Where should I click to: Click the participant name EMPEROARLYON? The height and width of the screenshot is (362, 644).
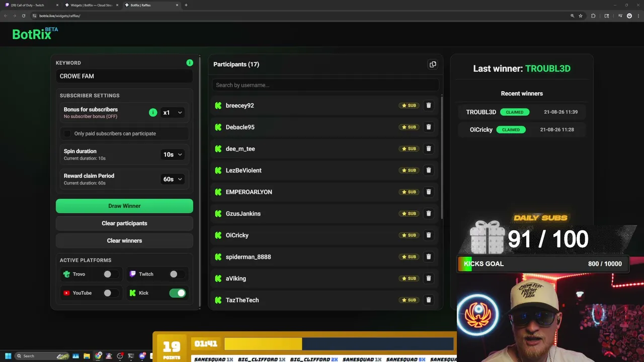249,192
